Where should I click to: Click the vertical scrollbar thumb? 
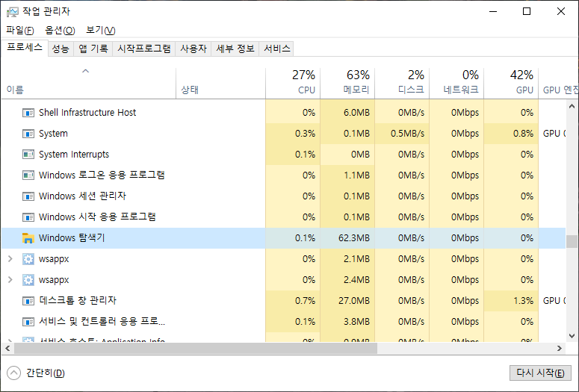572,241
